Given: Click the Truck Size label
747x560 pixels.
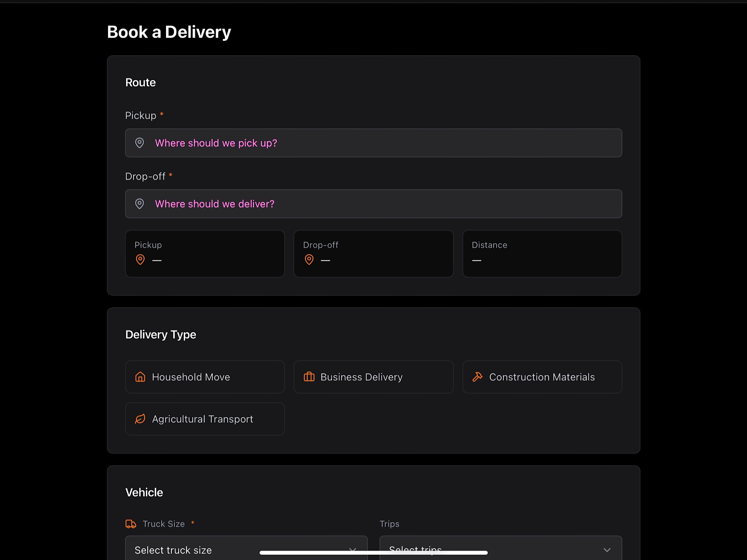Looking at the screenshot, I should 163,524.
